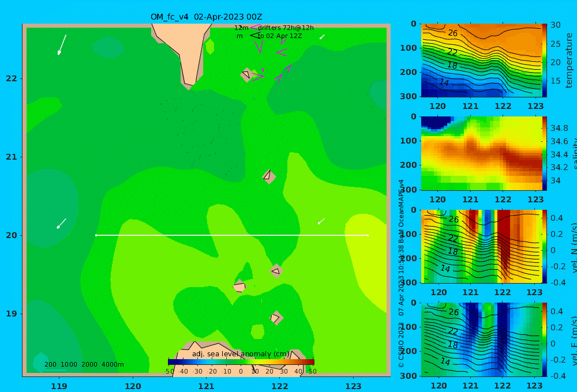Click the 'vel. E (m/s)' axis label

click(574, 341)
